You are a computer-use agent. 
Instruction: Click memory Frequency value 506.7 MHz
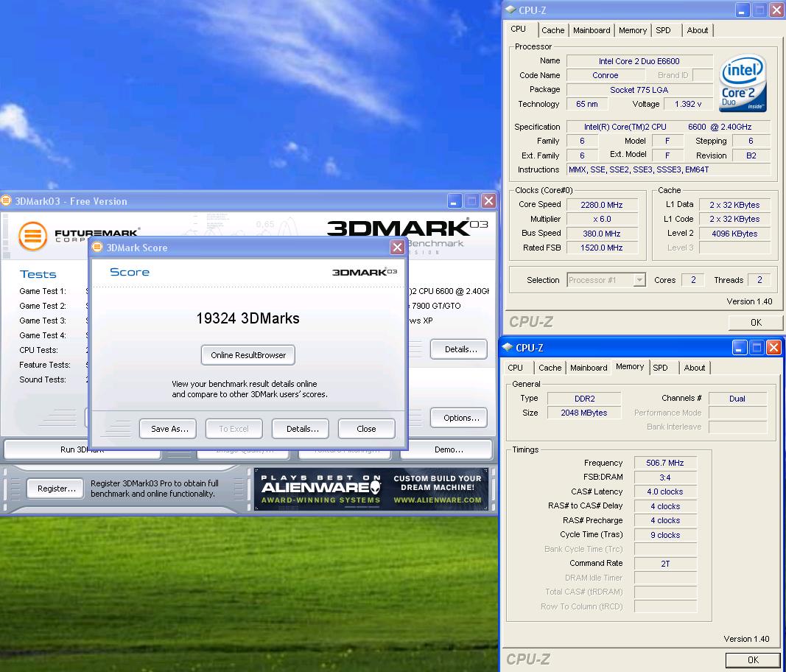coord(664,463)
